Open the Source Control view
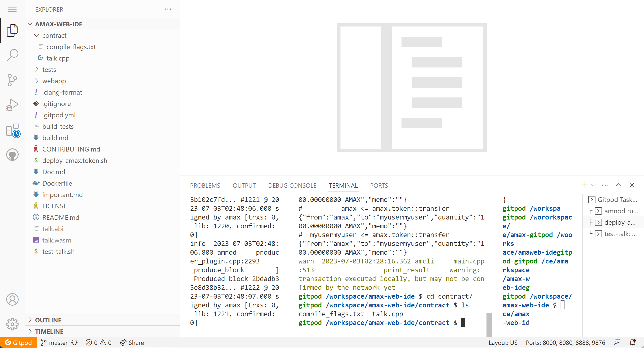This screenshot has width=644, height=348. pyautogui.click(x=12, y=80)
